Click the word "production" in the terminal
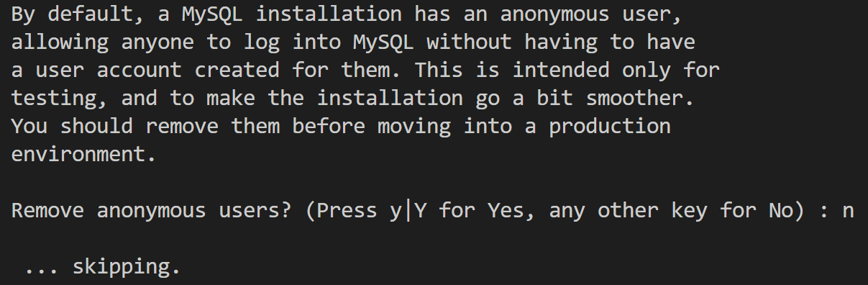The image size is (868, 285). 609,127
